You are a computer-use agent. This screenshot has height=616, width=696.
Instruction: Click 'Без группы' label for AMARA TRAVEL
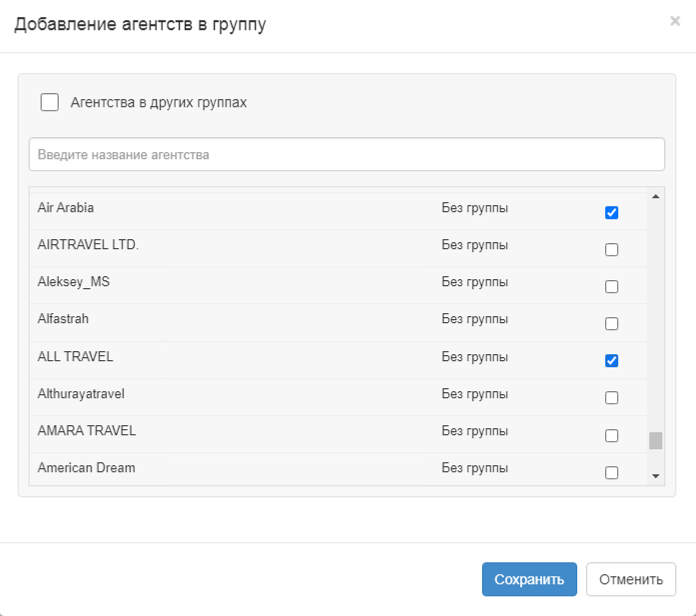[474, 431]
